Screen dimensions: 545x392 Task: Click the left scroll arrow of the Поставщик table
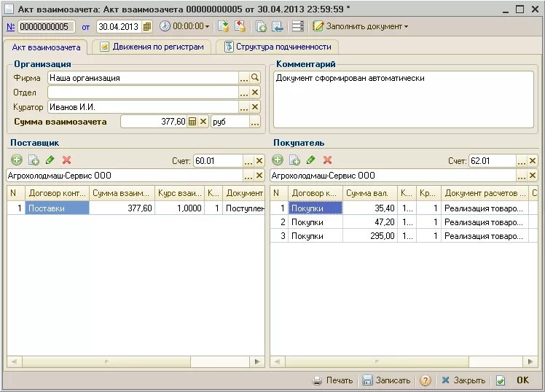[15, 361]
